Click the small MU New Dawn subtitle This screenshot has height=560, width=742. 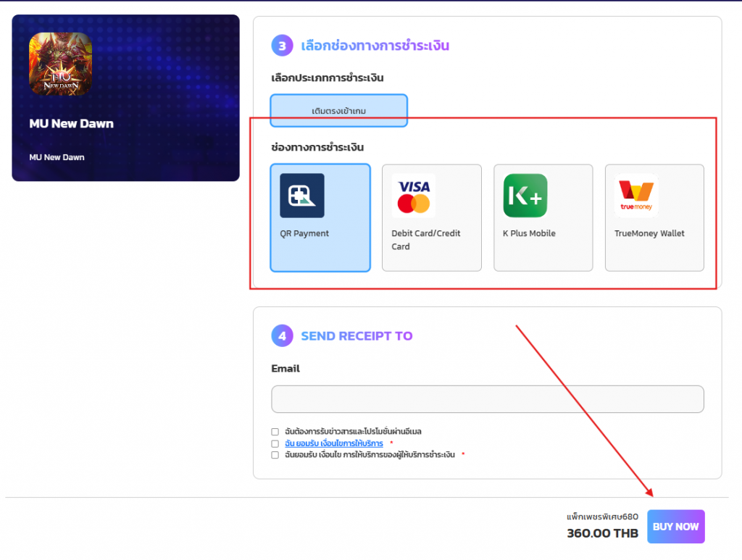(x=57, y=157)
